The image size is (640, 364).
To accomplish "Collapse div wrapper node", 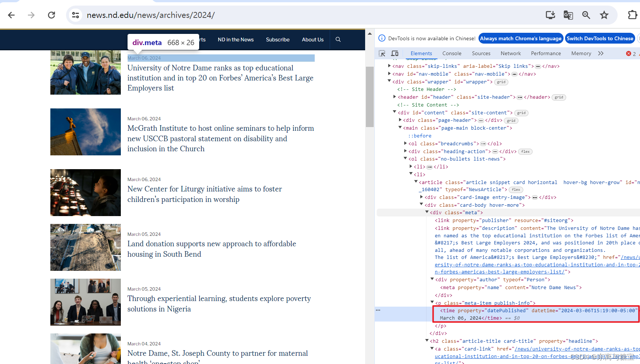I will click(x=389, y=81).
